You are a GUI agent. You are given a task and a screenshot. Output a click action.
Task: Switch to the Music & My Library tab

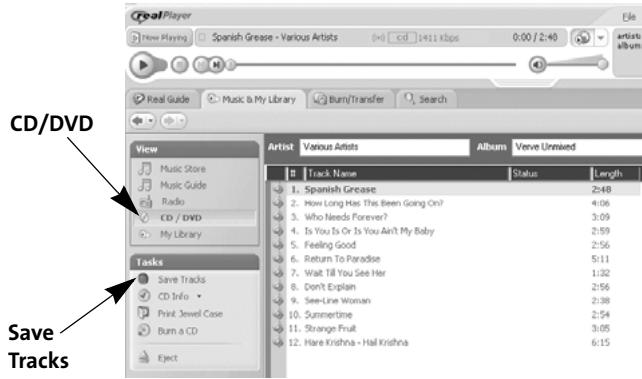click(x=253, y=99)
